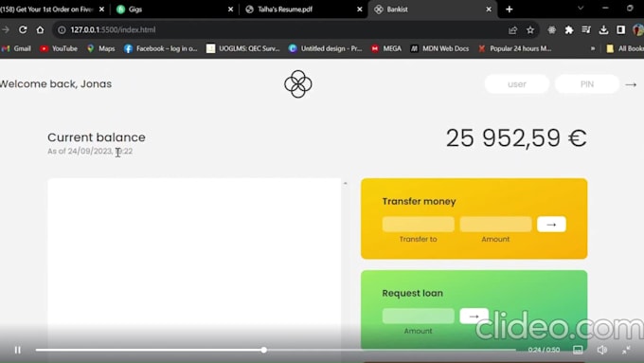Open the Popular 24 hours bookmark
Viewport: 644px width, 363px height.
514,48
